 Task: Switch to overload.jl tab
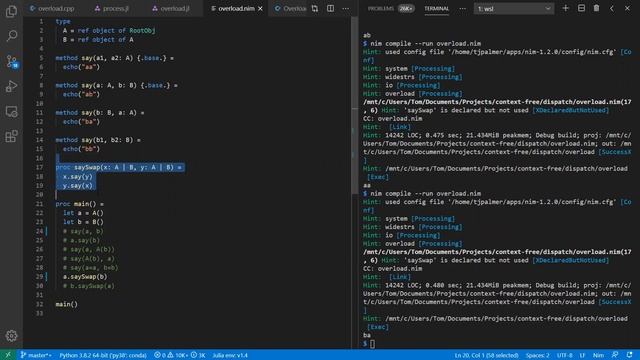point(171,9)
